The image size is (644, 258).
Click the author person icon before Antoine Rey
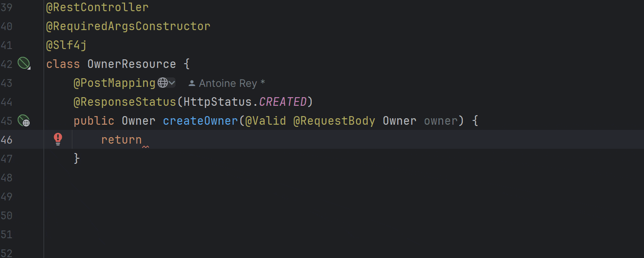[x=191, y=83]
